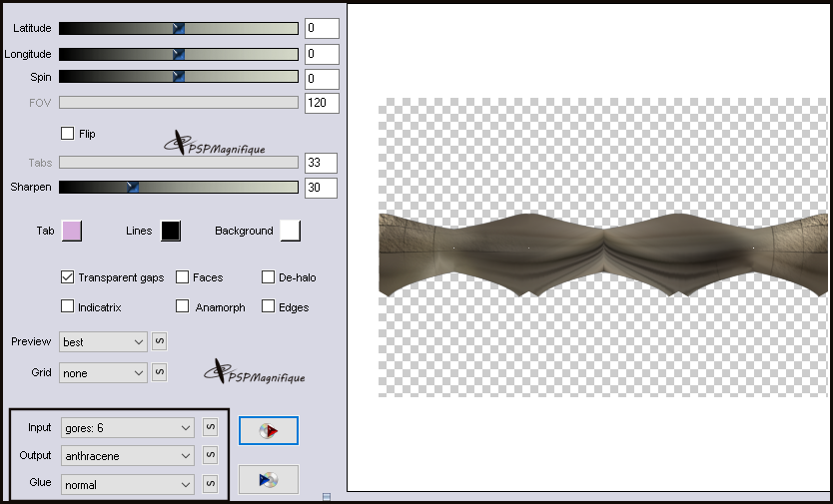Open the Input dropdown showing gores: 6

[128, 427]
